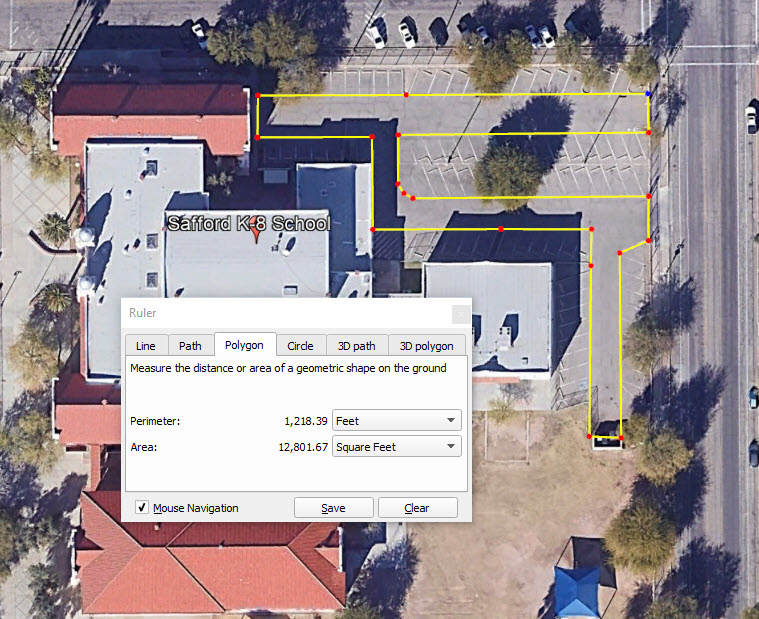Click the Safford K-8 School map label
759x619 pixels.
coord(249,223)
